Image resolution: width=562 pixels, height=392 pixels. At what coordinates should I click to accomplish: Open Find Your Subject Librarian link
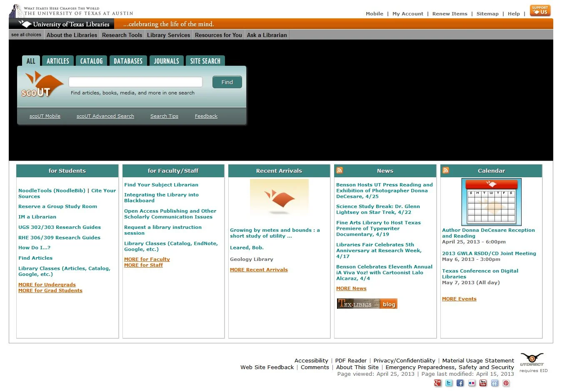161,185
